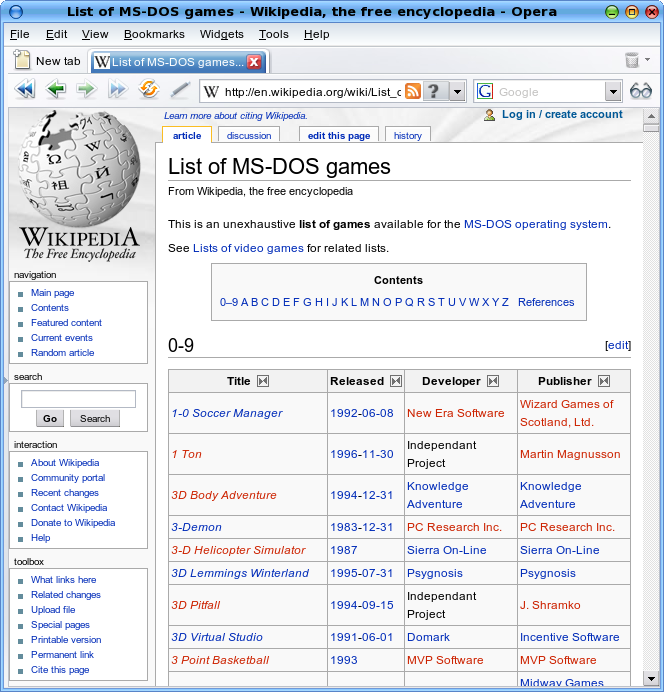
Task: Open the Tools menu
Action: point(274,34)
